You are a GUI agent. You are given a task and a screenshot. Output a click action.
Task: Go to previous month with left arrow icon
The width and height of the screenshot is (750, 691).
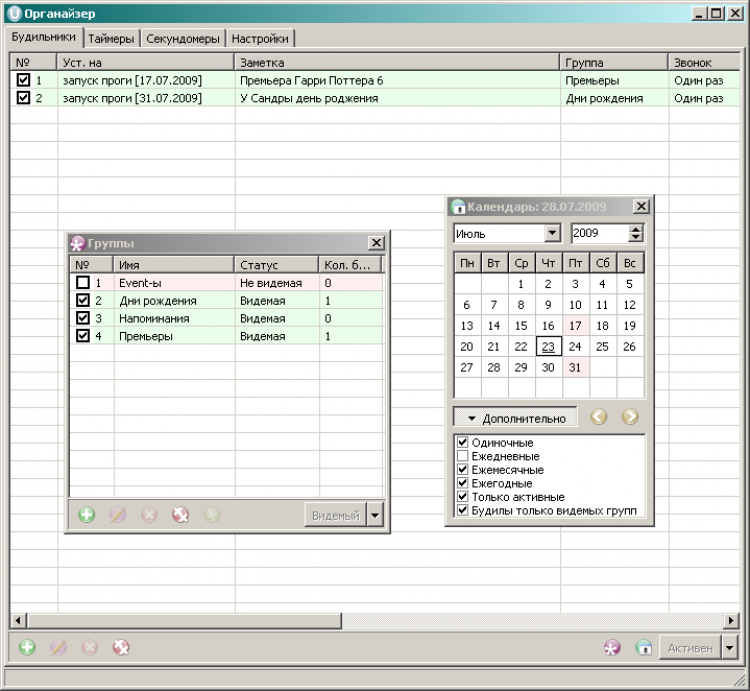[598, 417]
